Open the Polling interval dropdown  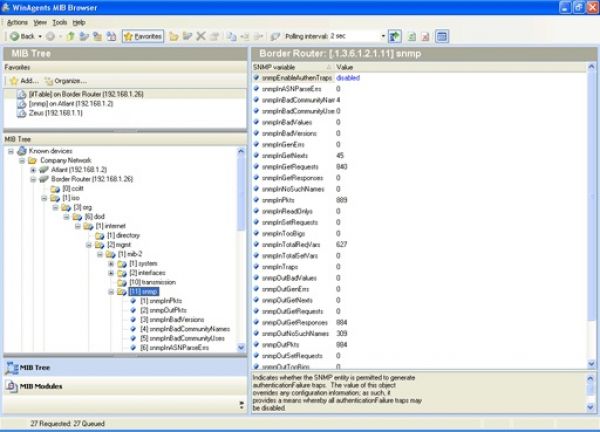coord(380,36)
